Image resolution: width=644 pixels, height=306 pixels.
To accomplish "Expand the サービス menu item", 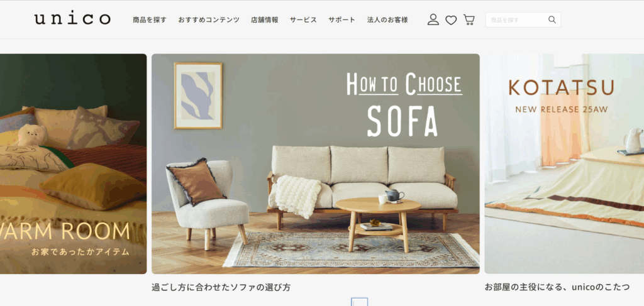I will (x=303, y=19).
